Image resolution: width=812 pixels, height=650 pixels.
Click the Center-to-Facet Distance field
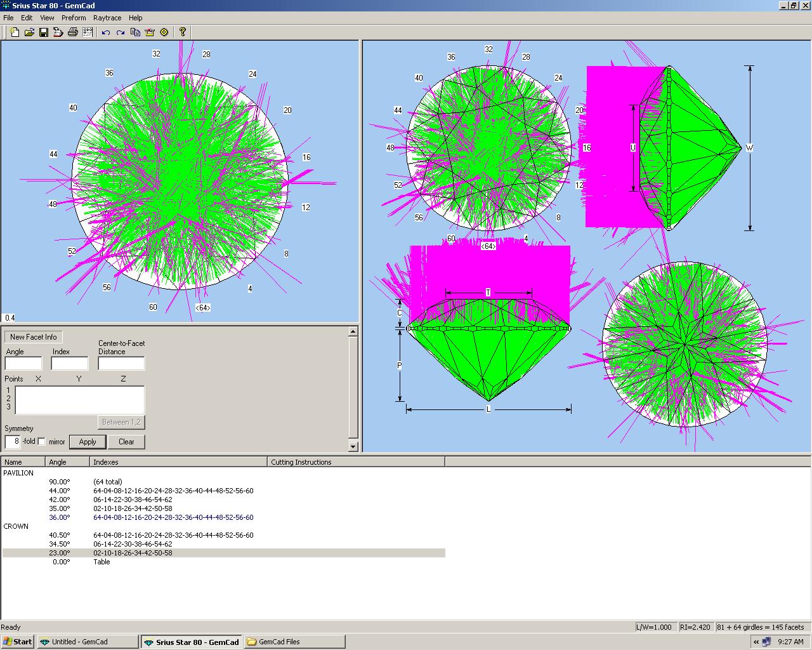pos(121,364)
